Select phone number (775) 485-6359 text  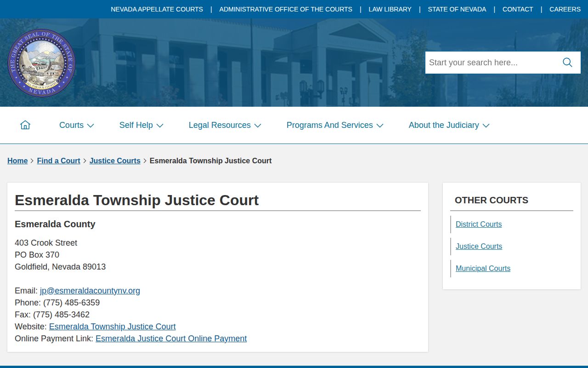click(x=71, y=303)
